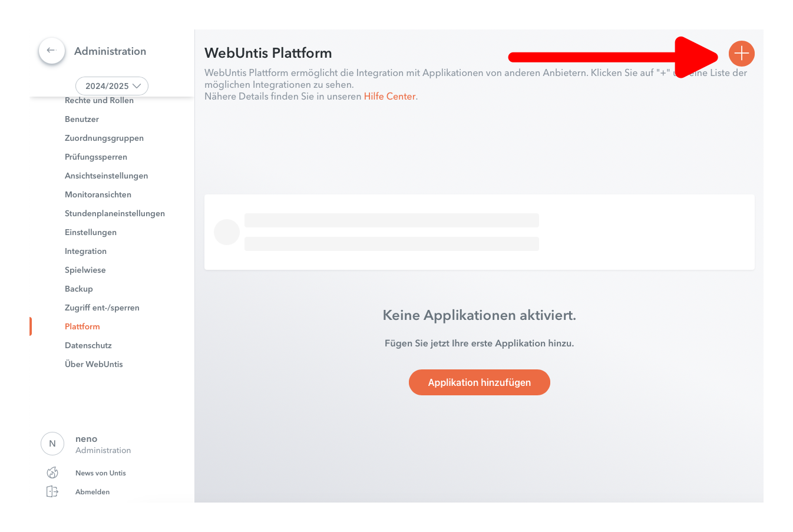Follow the Hilfe Center link
This screenshot has width=793, height=532.
coord(389,97)
